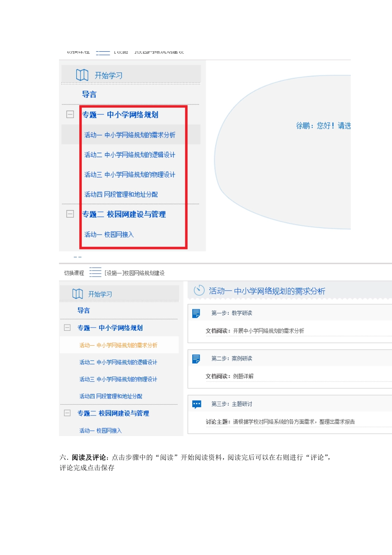Click the document icon for 第二步:案例研读
392x555 pixels.
click(196, 359)
